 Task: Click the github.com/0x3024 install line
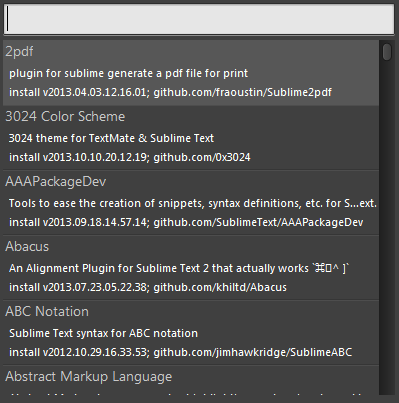(130, 157)
